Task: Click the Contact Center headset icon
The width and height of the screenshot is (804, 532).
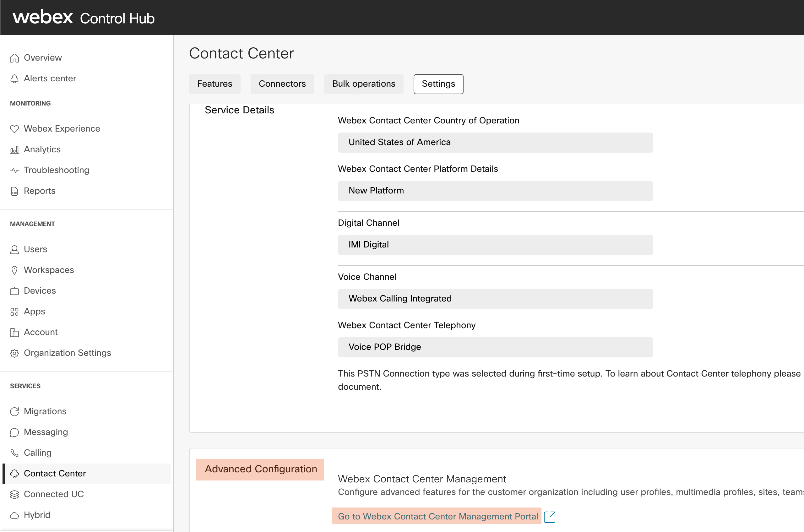Action: (14, 473)
